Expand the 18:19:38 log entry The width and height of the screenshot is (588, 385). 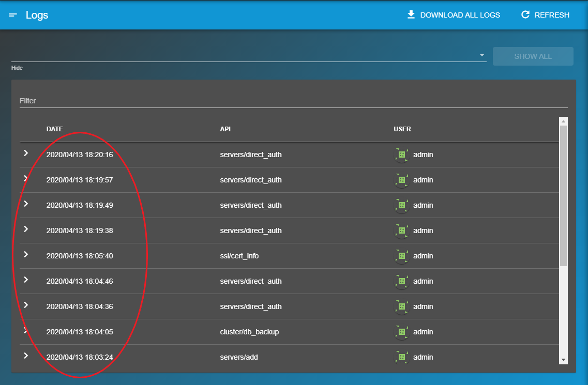click(x=26, y=229)
